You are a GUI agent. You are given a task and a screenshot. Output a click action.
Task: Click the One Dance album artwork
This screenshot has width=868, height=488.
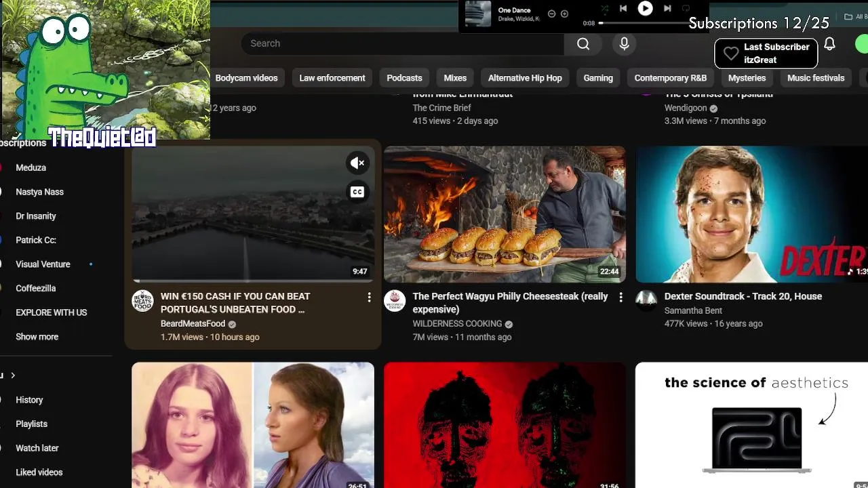478,14
